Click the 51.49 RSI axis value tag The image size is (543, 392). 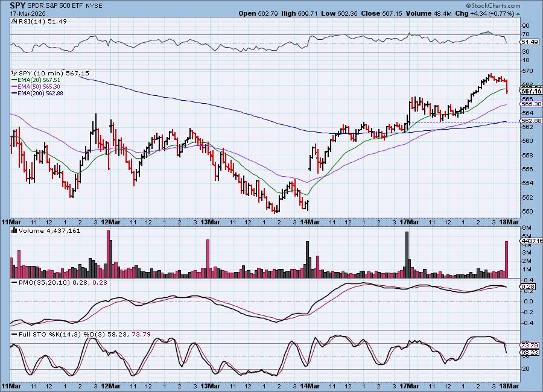(530, 42)
